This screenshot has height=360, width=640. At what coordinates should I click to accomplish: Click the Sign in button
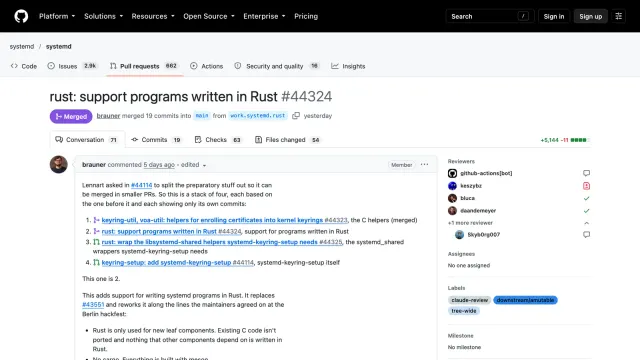553,16
